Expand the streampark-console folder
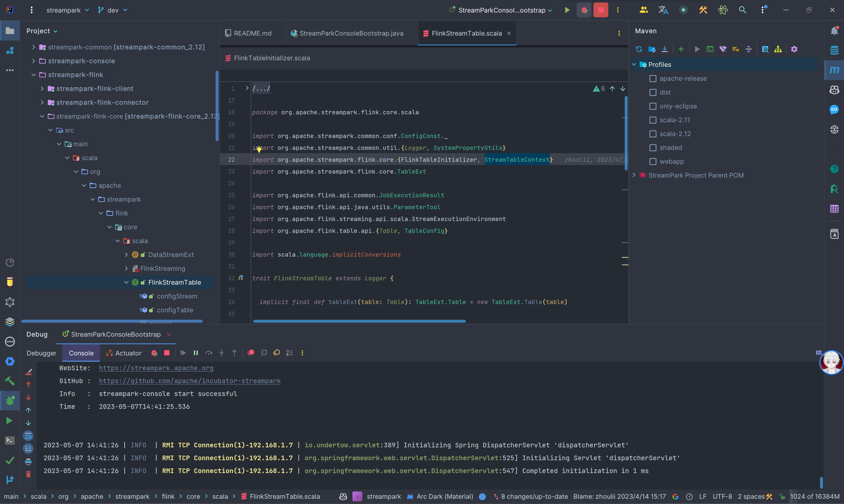 [34, 61]
